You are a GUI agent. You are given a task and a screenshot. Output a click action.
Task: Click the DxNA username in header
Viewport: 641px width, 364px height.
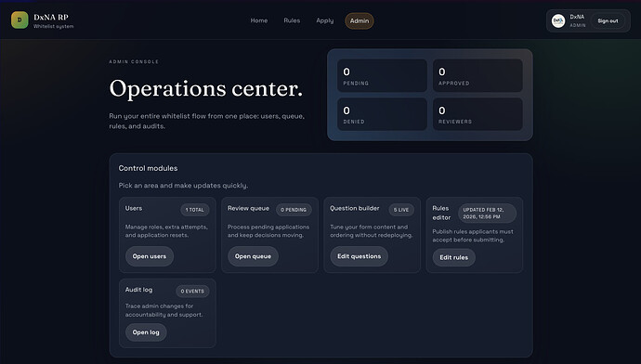pos(577,17)
